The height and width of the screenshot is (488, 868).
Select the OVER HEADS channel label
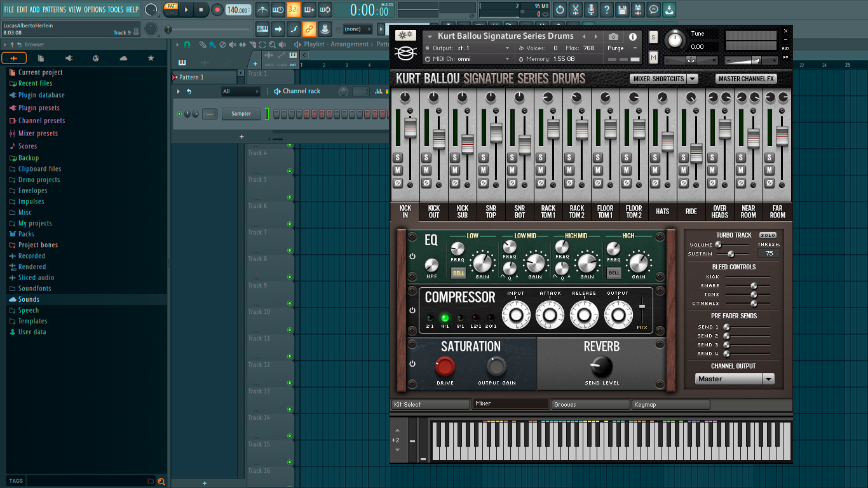tap(720, 212)
